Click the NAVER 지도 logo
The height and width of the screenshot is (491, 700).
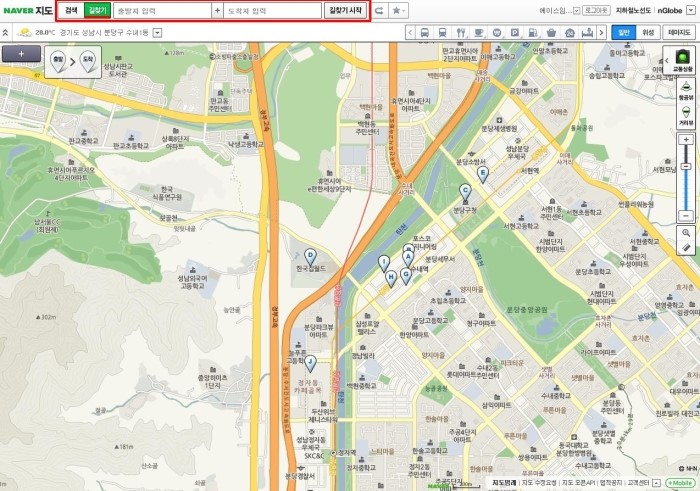click(x=28, y=10)
